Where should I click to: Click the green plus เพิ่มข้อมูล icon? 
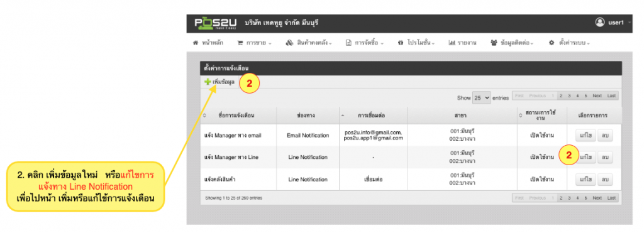[x=208, y=82]
